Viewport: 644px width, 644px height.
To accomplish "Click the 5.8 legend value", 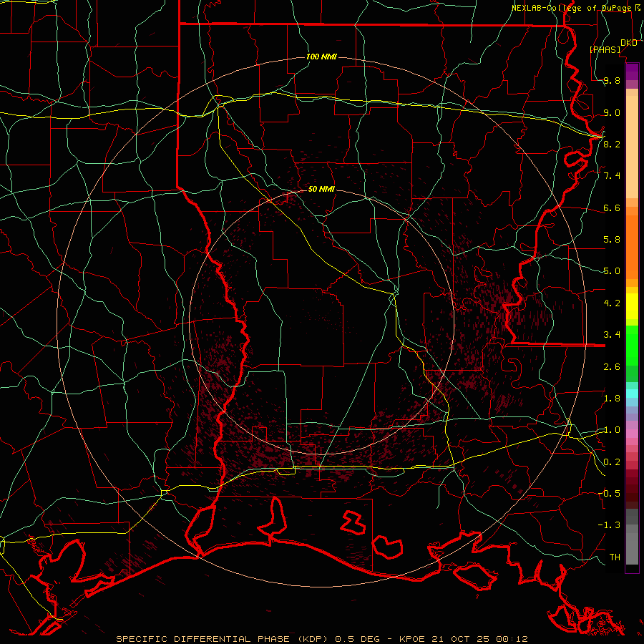I will click(x=612, y=240).
